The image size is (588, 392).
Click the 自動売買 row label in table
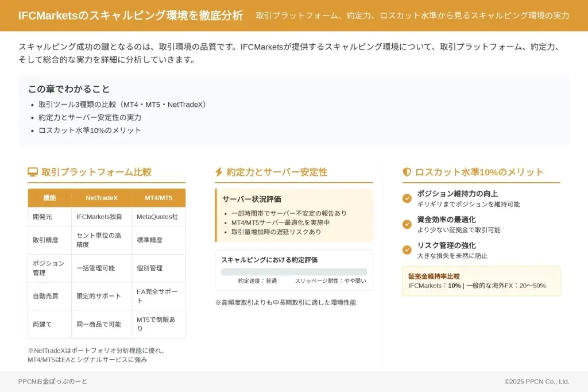click(x=45, y=296)
